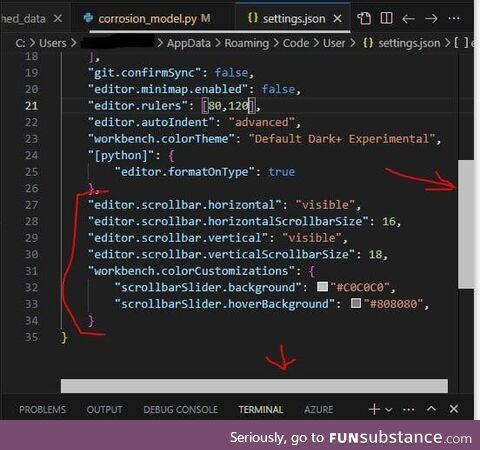
Task: Open the new terminal profile dropdown arrow
Action: tap(389, 409)
